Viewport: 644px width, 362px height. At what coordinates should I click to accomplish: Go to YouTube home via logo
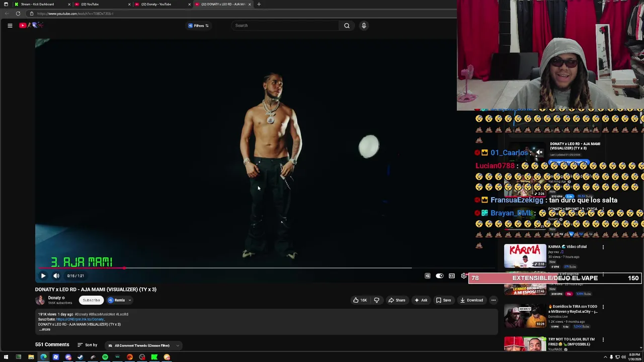click(31, 25)
